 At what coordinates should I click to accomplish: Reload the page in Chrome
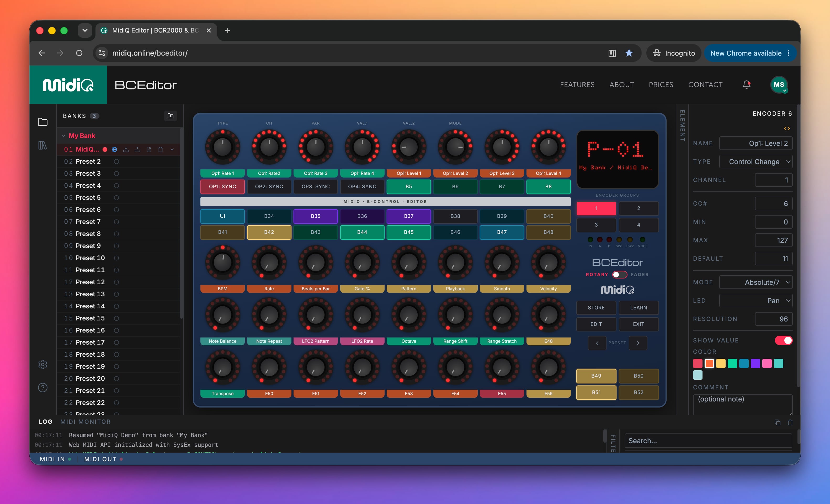[x=79, y=53]
